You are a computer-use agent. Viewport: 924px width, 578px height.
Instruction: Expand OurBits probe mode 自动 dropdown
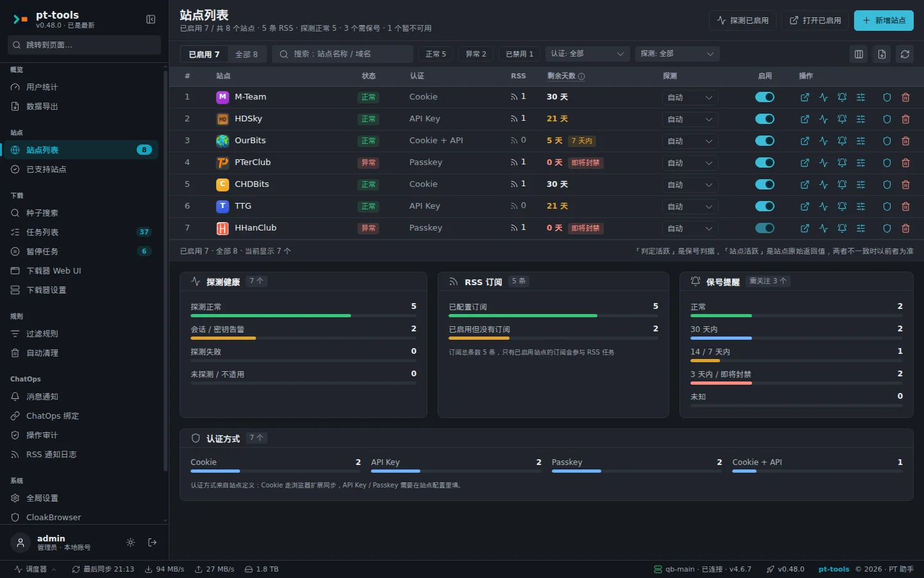690,141
